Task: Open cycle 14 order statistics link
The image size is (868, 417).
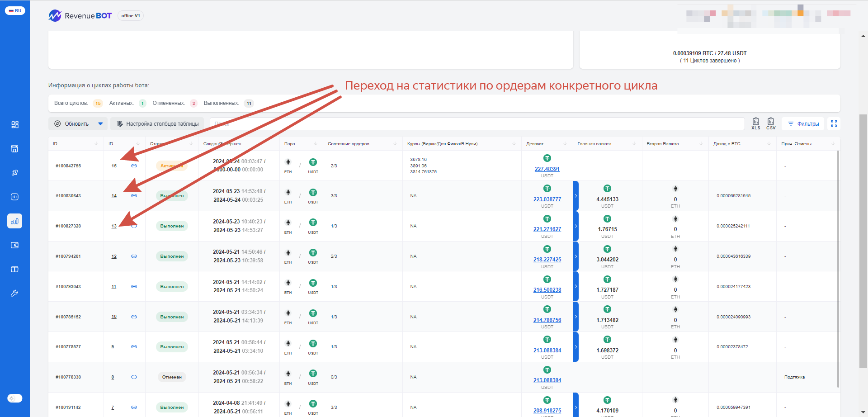Action: (x=114, y=196)
